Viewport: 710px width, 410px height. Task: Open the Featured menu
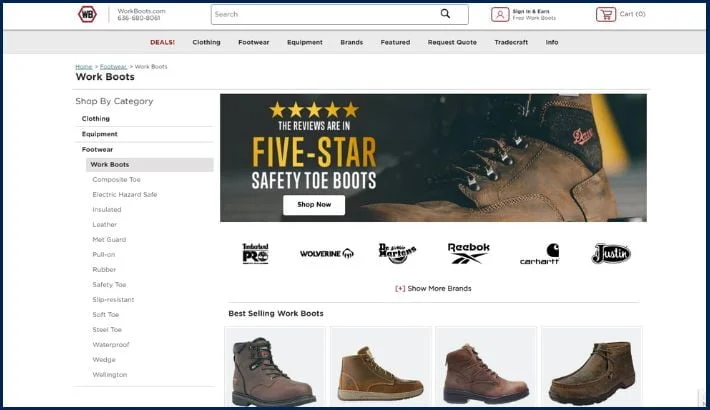point(395,42)
